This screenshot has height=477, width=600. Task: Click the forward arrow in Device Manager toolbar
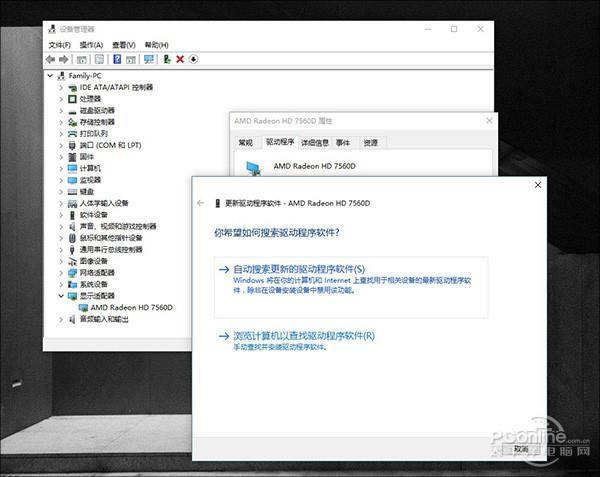coord(64,59)
